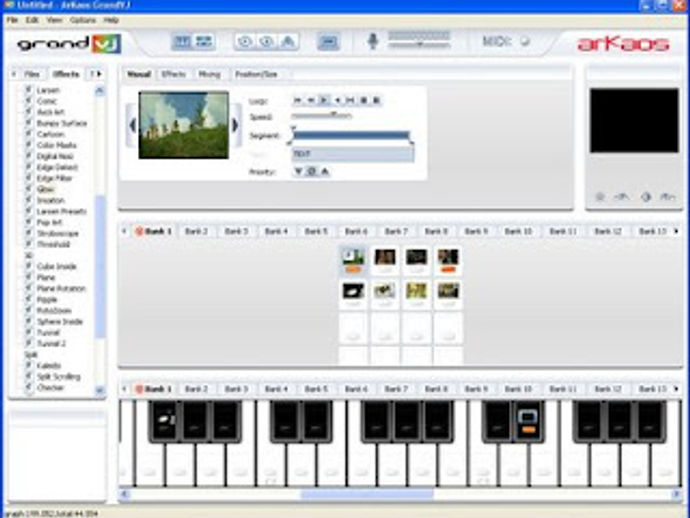Open the Edit menu

click(32, 20)
